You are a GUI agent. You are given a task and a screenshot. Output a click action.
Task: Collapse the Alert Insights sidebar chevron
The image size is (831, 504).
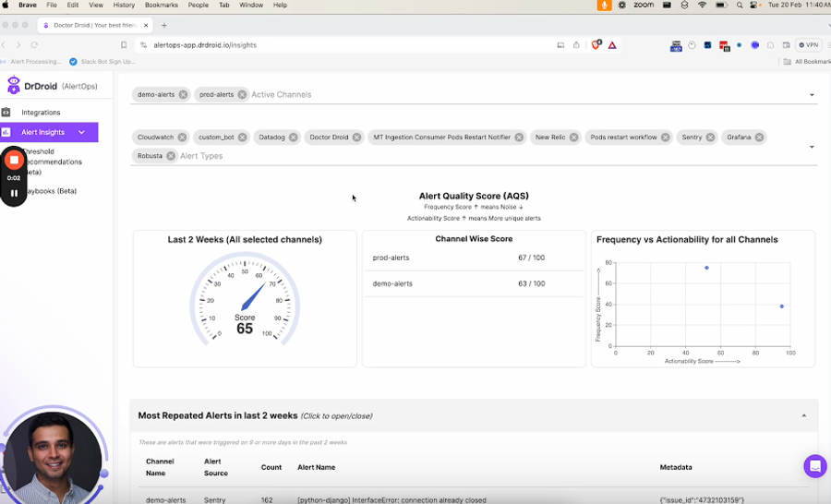(81, 132)
